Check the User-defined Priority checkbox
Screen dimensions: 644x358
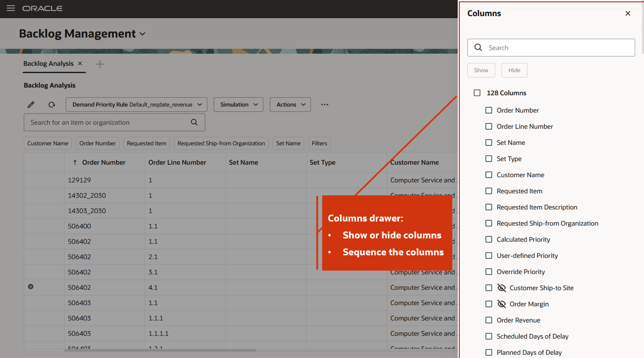[489, 255]
